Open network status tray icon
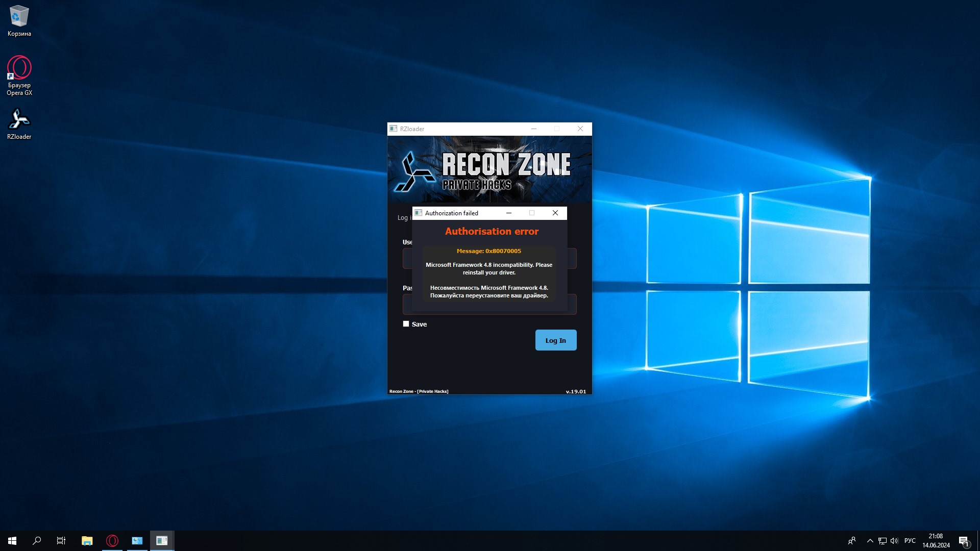The image size is (980, 551). coord(883,541)
